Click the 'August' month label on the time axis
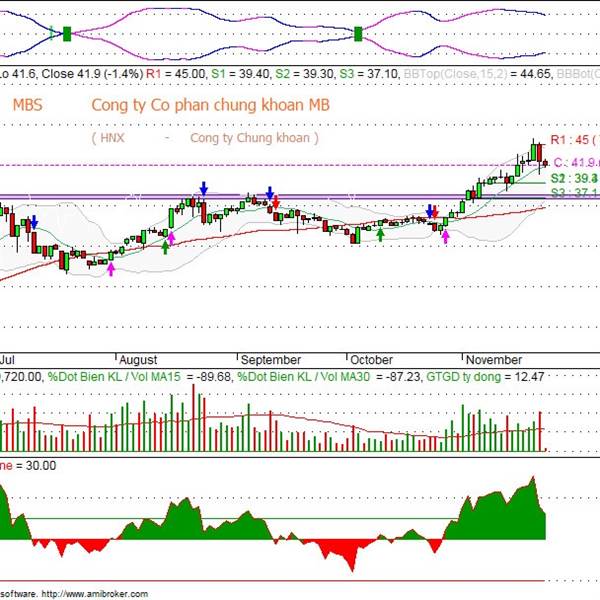Image resolution: width=600 pixels, height=600 pixels. [138, 360]
